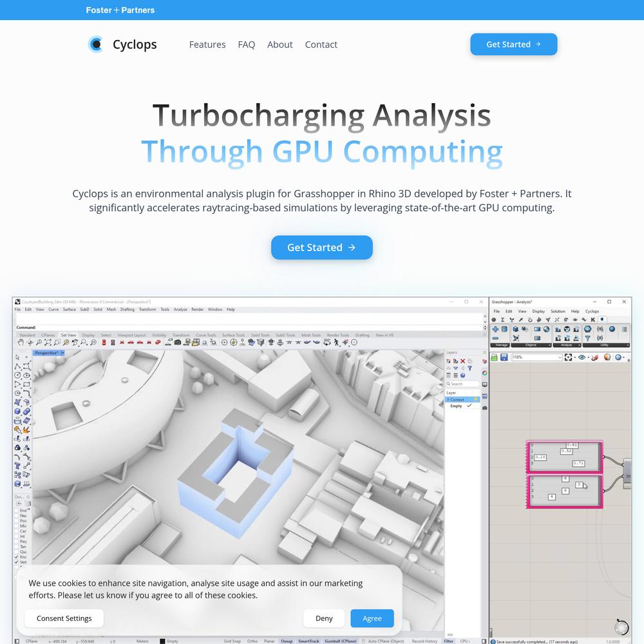Toggle the Osnap status bar button
This screenshot has height=644, width=644.
pos(286,641)
